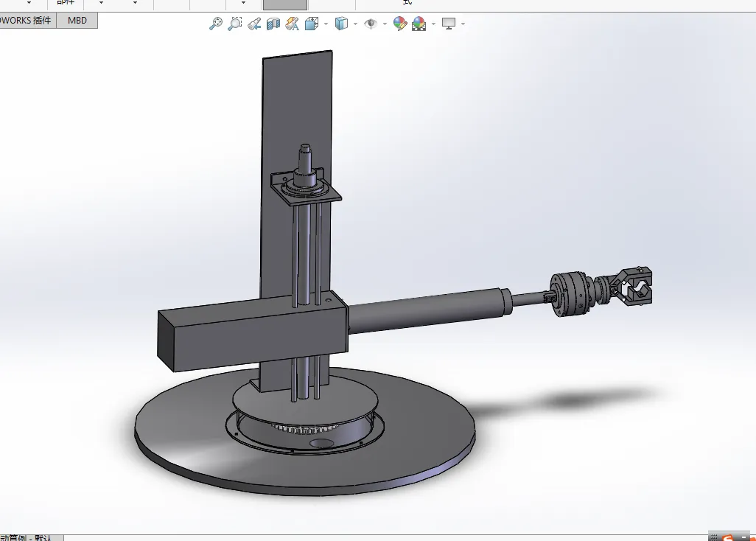
Task: Click the View Settings monitor icon
Action: click(x=449, y=23)
